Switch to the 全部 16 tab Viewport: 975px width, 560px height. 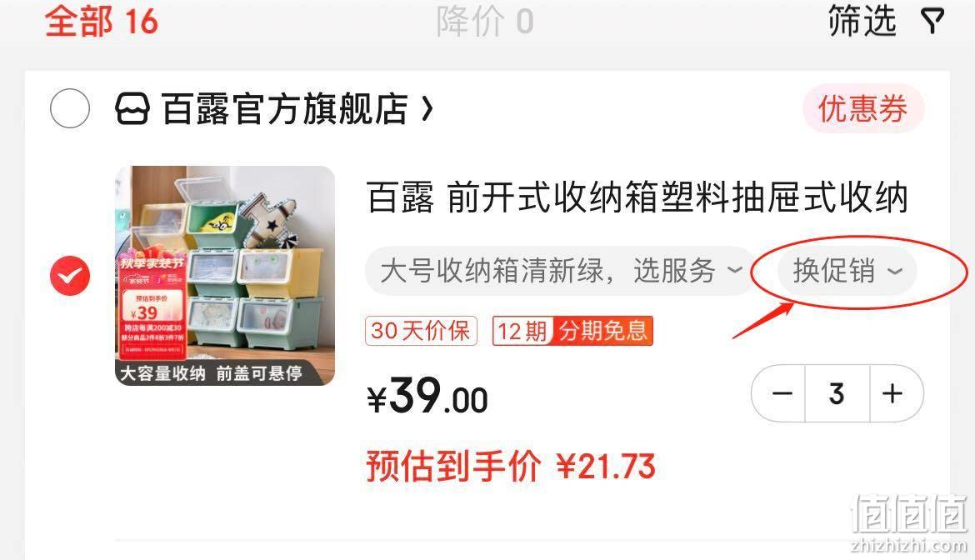(102, 21)
